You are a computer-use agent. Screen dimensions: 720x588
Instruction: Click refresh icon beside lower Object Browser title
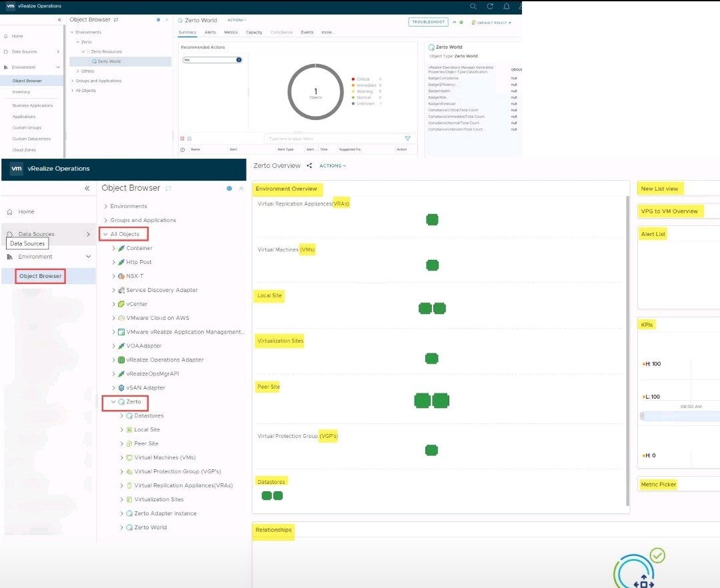pyautogui.click(x=169, y=188)
